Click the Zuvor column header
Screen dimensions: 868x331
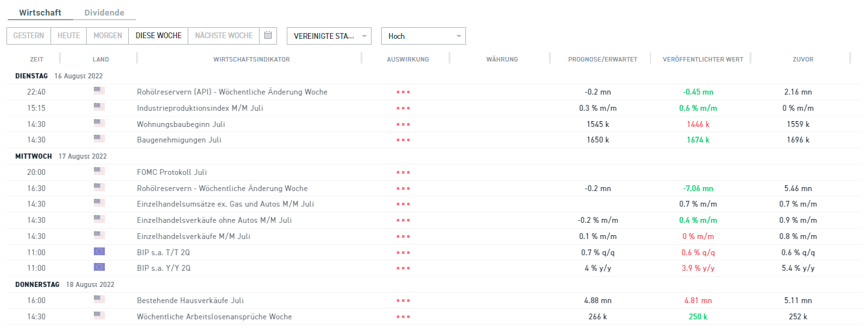803,60
